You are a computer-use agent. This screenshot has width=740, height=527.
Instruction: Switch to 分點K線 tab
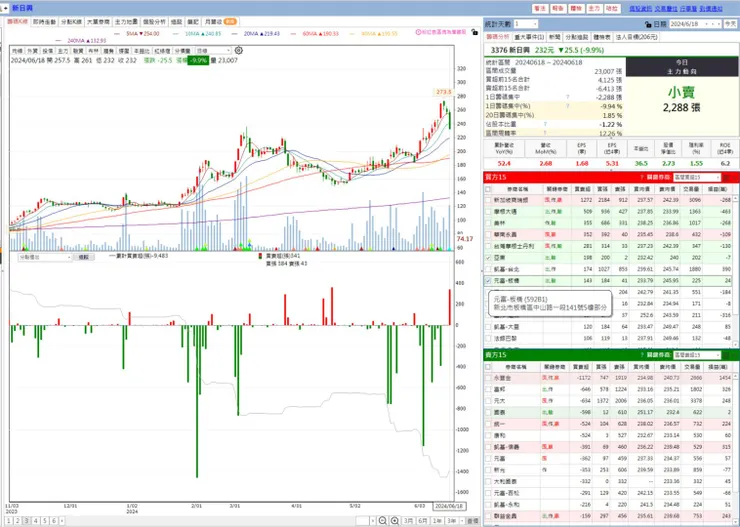pos(71,22)
